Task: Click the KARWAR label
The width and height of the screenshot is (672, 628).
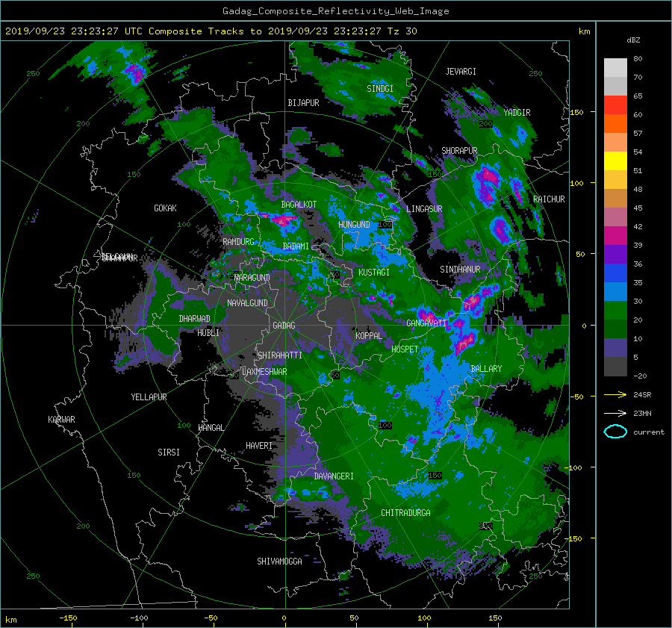Action: [x=61, y=420]
